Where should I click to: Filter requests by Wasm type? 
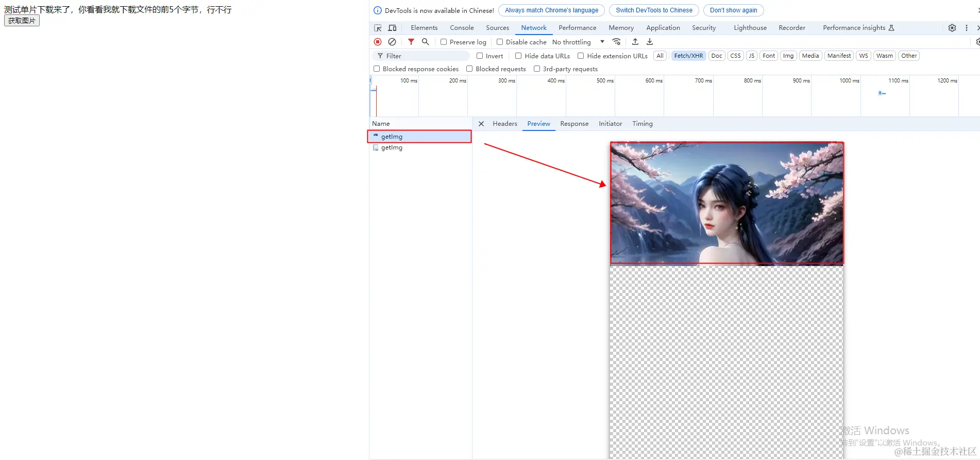[x=885, y=56]
